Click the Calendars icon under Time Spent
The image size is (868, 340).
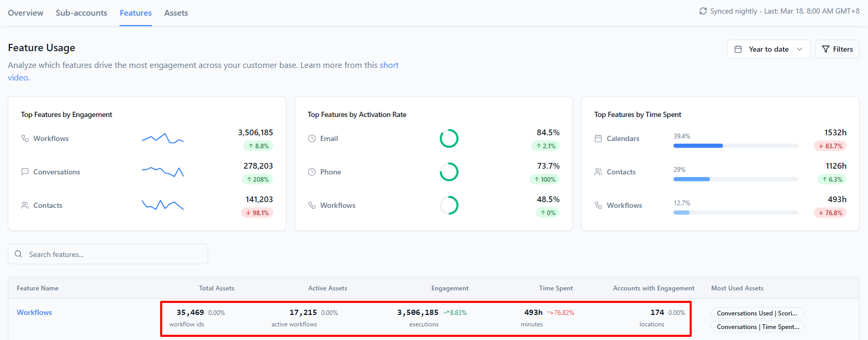[x=598, y=138]
